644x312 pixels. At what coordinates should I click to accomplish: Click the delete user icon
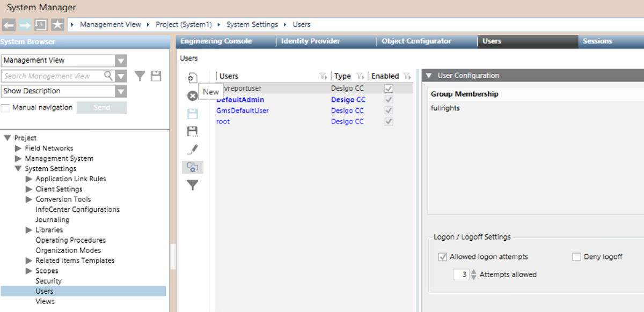coord(192,96)
